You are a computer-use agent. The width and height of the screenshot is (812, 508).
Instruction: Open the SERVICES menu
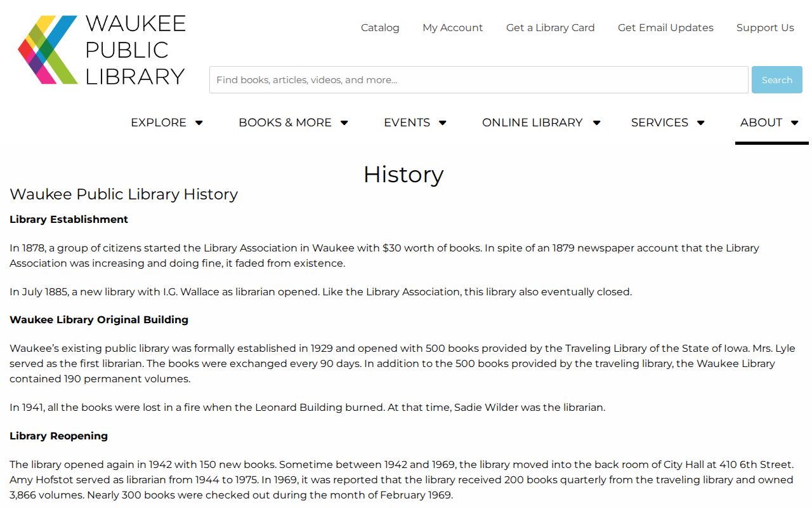[x=660, y=123]
